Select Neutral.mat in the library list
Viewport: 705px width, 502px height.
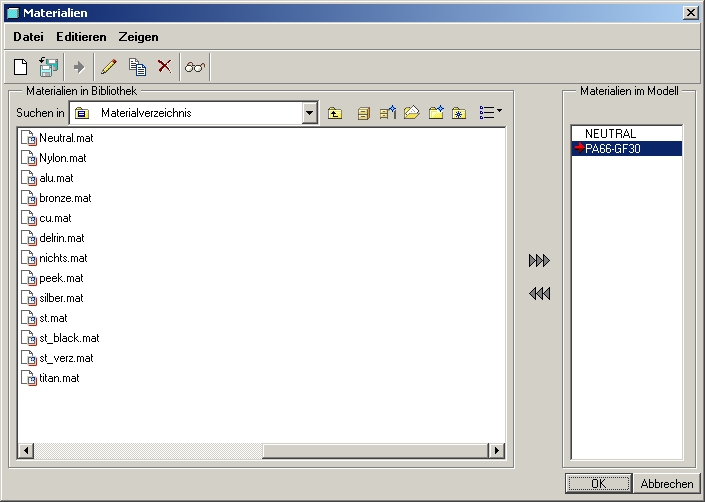coord(58,138)
